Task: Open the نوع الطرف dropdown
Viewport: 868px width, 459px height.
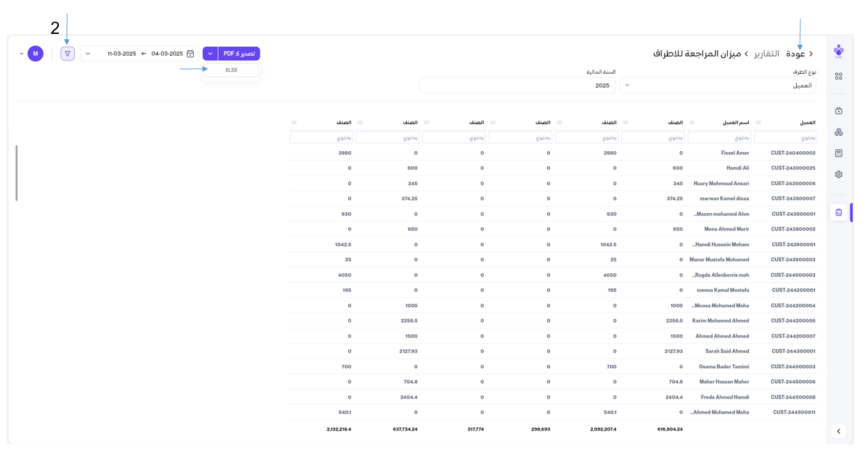Action: click(x=718, y=85)
